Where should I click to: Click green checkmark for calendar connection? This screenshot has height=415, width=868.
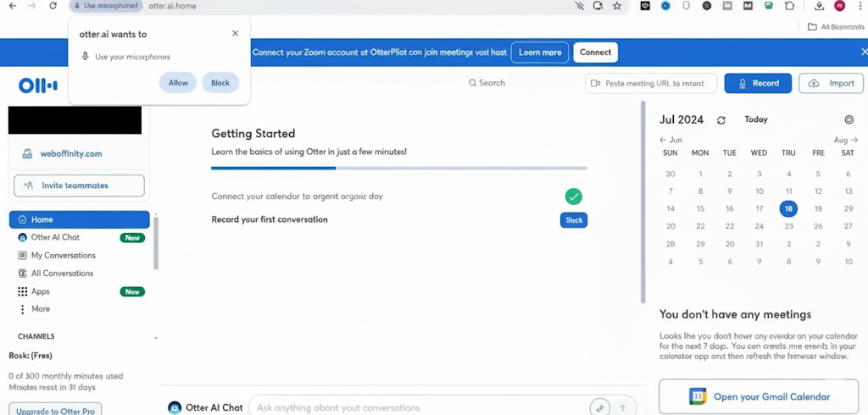click(574, 196)
